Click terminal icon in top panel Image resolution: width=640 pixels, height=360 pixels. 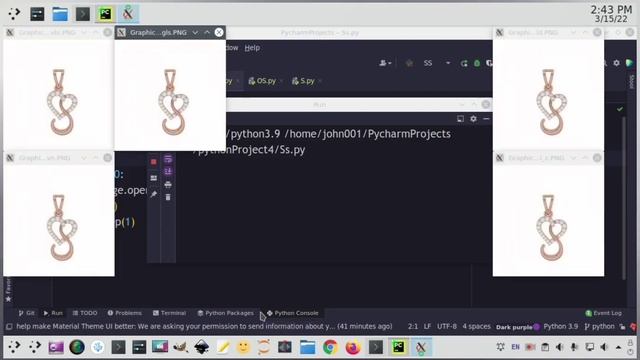click(83, 14)
